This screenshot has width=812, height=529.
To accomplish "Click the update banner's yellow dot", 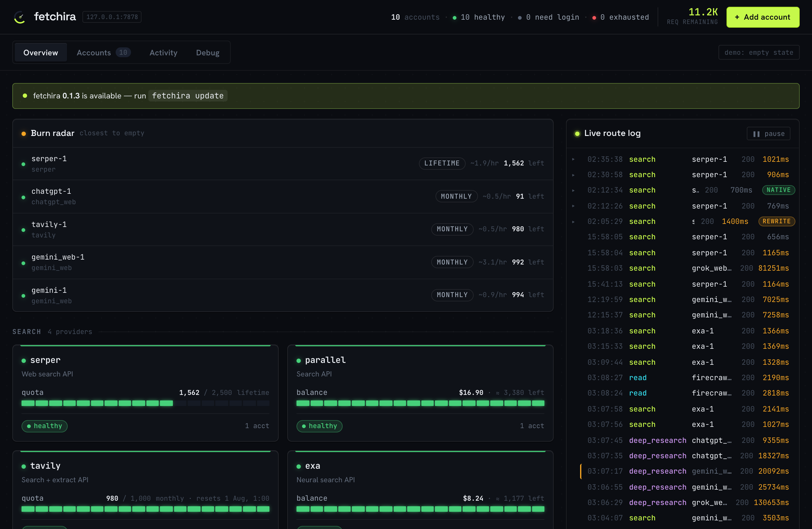I will pos(25,96).
